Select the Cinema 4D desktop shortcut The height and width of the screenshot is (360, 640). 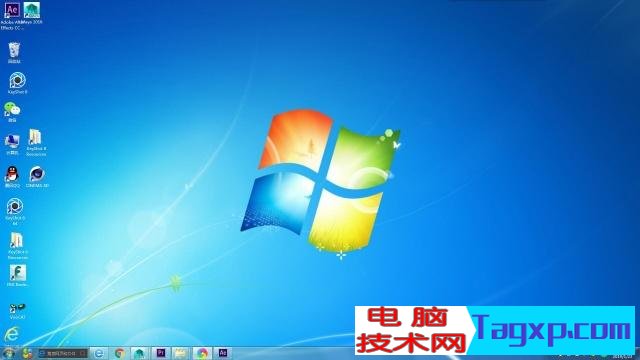[x=37, y=174]
